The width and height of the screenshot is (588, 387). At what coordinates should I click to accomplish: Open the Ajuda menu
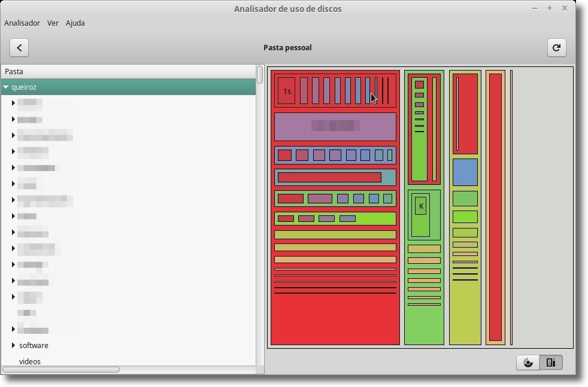click(75, 23)
